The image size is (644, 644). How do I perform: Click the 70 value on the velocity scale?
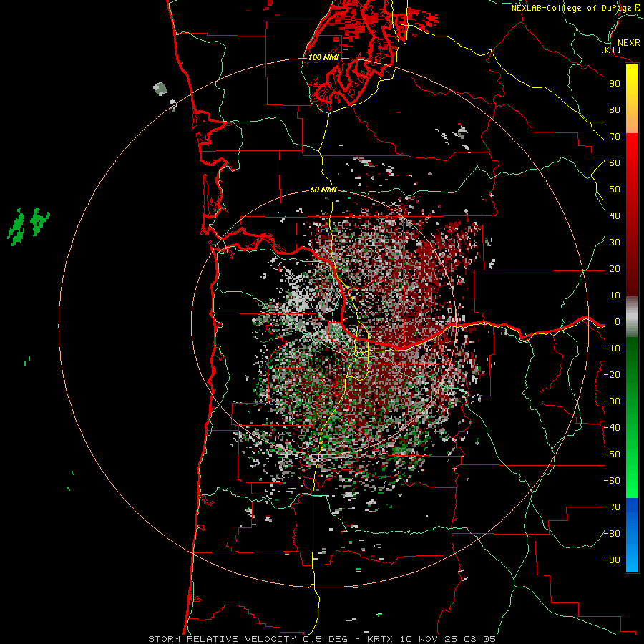pyautogui.click(x=615, y=137)
